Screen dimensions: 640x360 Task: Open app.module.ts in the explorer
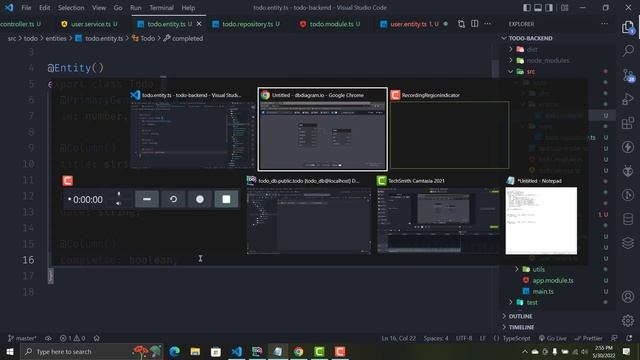click(553, 280)
